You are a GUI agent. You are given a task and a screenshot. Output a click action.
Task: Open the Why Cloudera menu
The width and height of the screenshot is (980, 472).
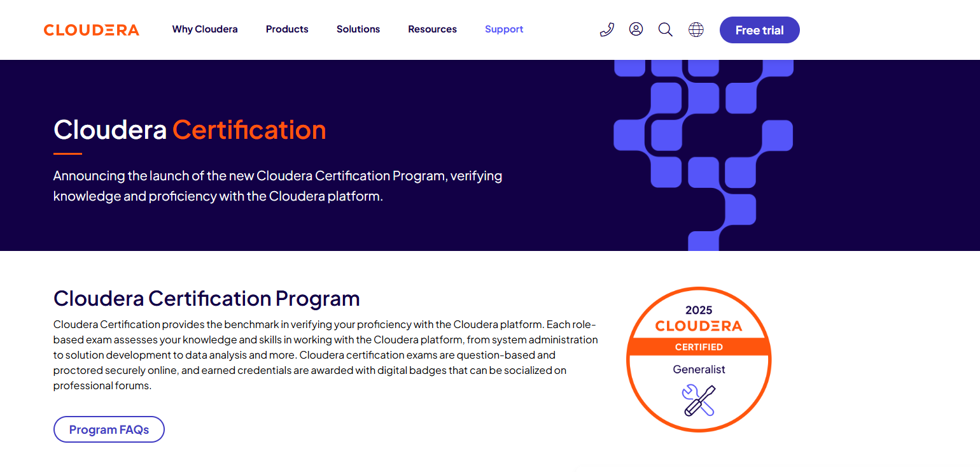pos(205,29)
